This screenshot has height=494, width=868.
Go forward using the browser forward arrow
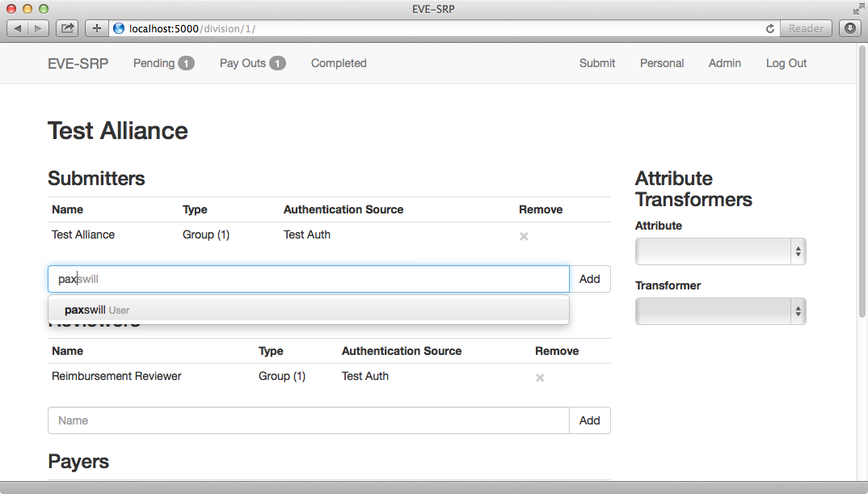(38, 28)
